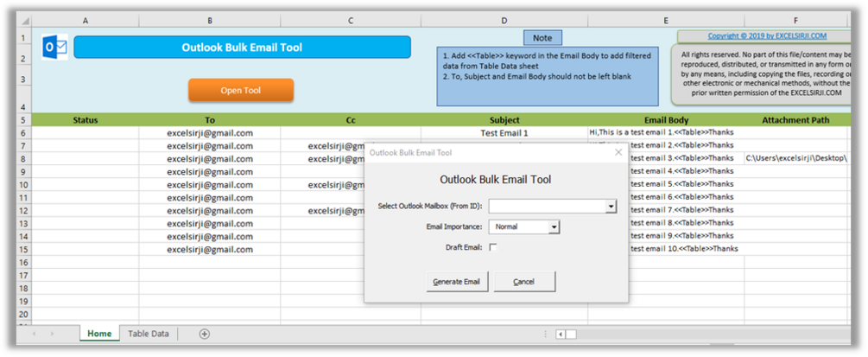Select the To email in row 9
Viewport: 868px width, 357px height.
pos(210,172)
